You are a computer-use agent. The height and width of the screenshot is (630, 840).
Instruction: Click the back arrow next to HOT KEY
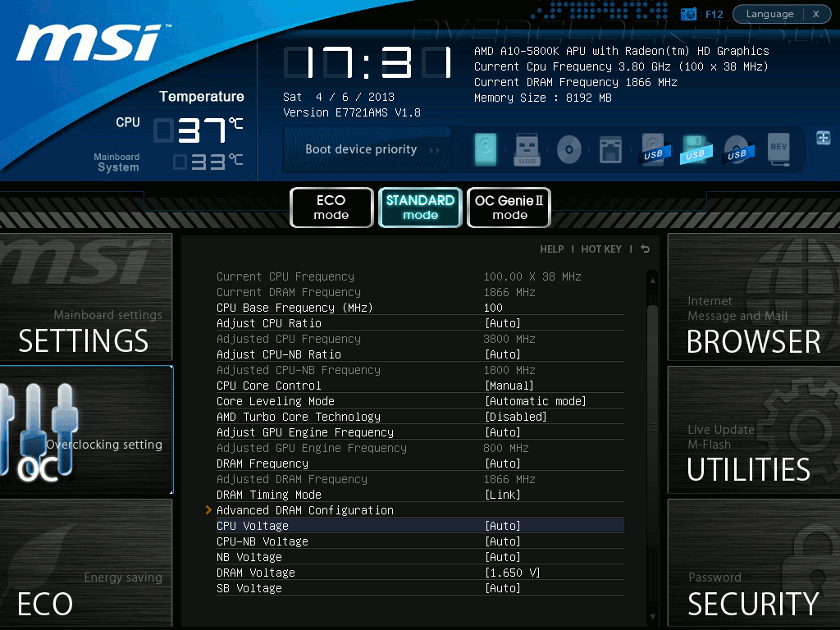(646, 249)
